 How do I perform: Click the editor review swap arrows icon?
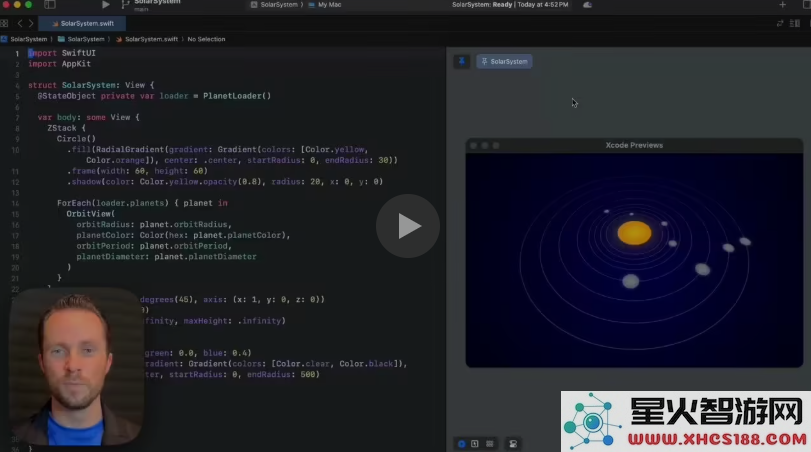[x=780, y=23]
